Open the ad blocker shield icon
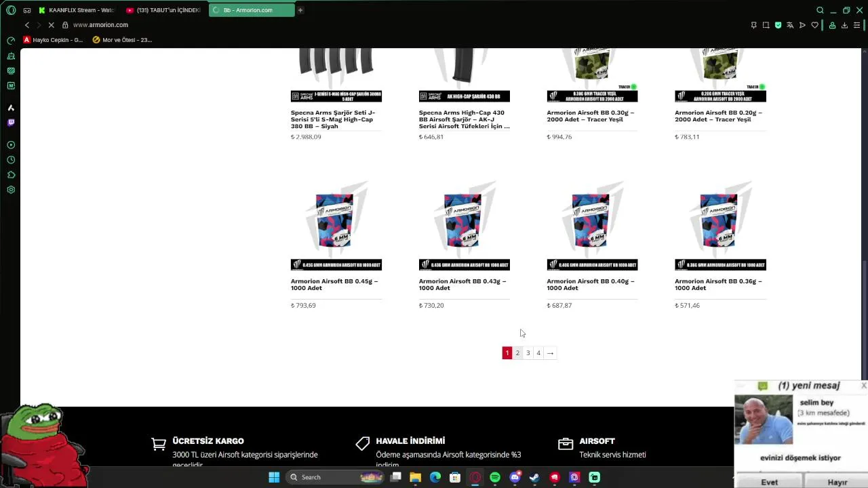 [778, 25]
